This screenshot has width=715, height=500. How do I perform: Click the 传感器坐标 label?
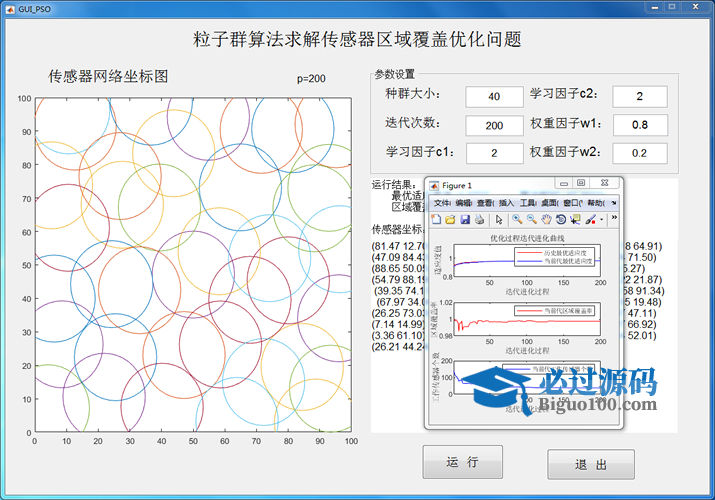click(x=398, y=229)
